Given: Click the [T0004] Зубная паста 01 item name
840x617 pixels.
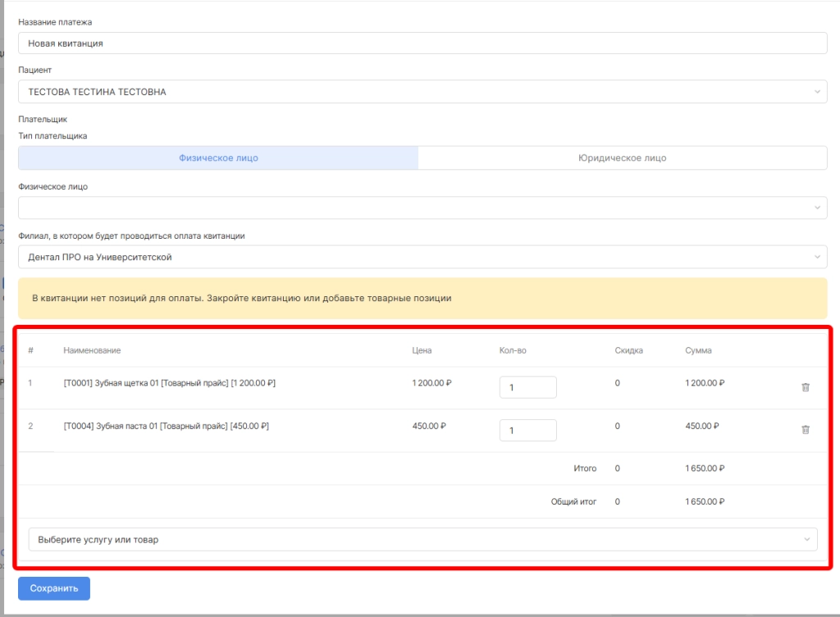Looking at the screenshot, I should pos(166,426).
